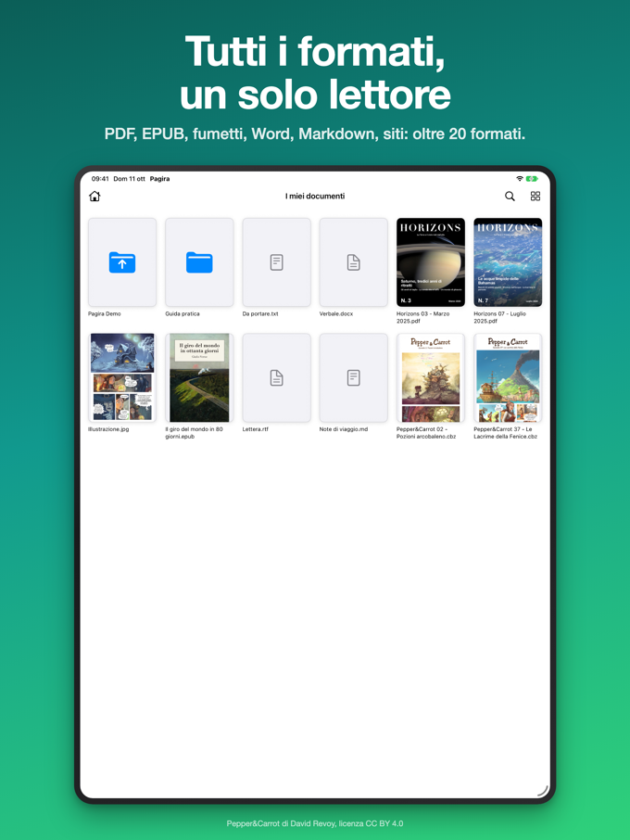Tap the Wi-Fi status icon

[519, 178]
